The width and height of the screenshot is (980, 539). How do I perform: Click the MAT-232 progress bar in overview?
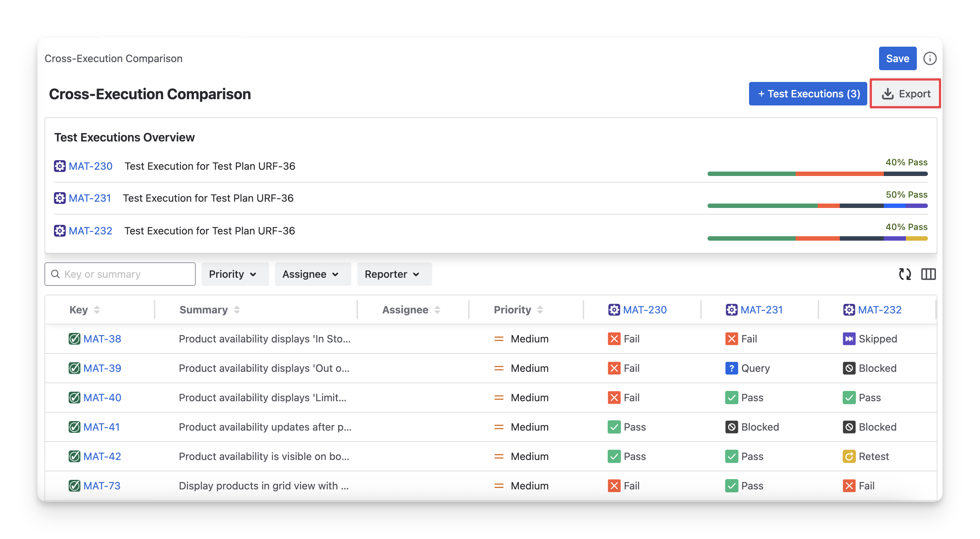point(817,239)
